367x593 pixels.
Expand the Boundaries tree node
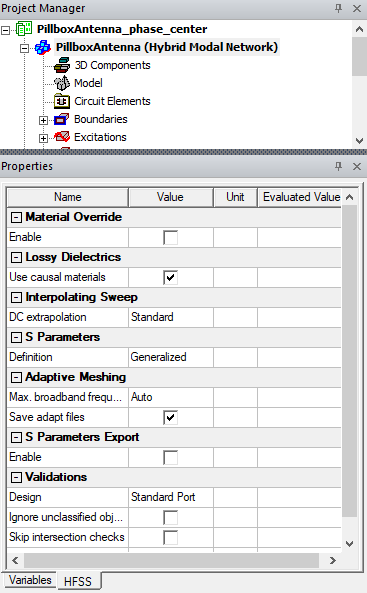[44, 120]
